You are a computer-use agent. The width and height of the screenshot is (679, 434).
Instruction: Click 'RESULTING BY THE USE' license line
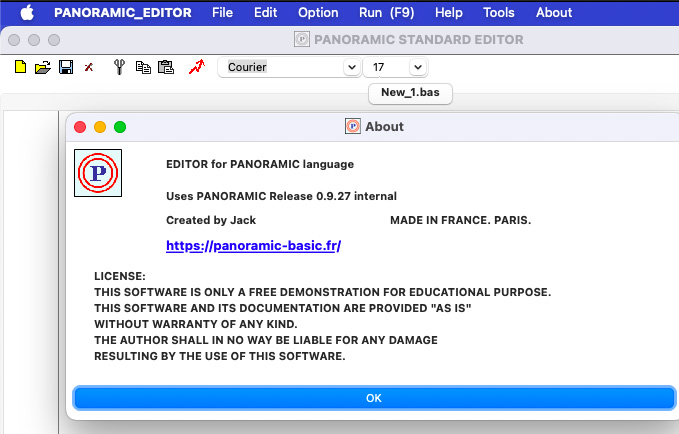click(220, 356)
